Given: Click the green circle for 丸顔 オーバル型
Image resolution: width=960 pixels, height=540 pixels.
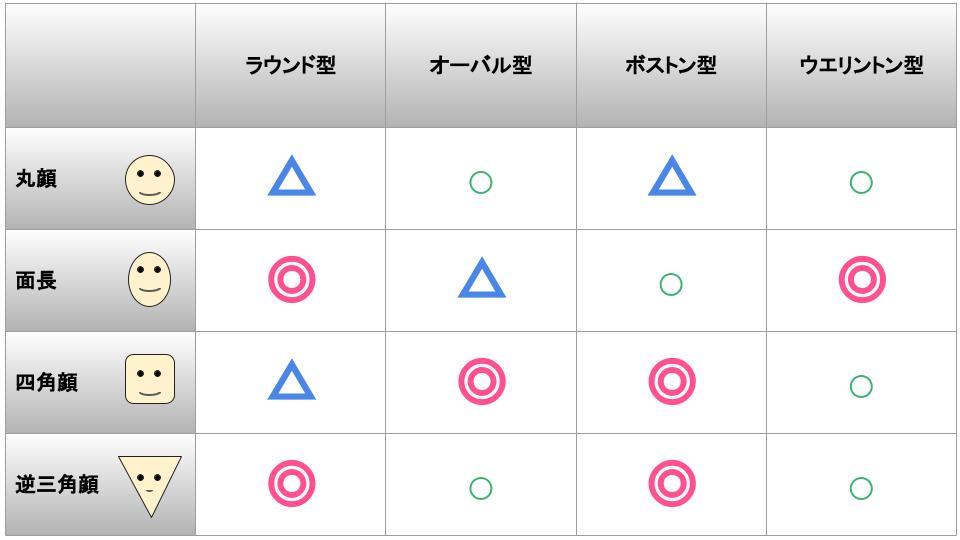Looking at the screenshot, I should (481, 182).
